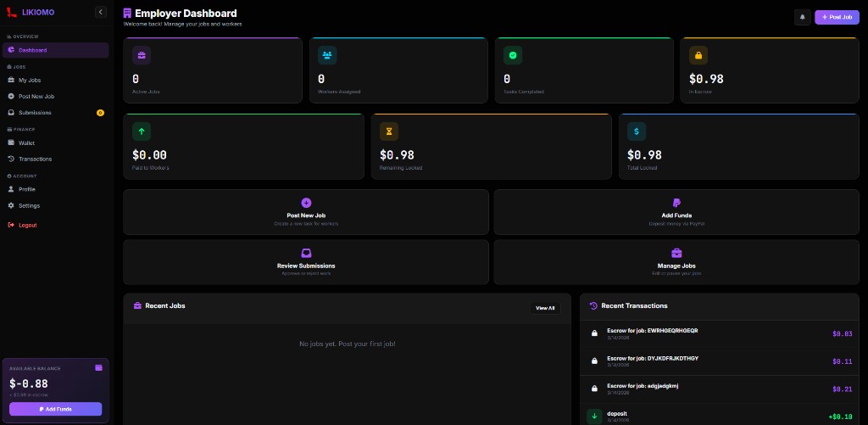Image resolution: width=868 pixels, height=425 pixels.
Task: Click lock icon for adgjadgkmj escrow
Action: click(x=594, y=389)
